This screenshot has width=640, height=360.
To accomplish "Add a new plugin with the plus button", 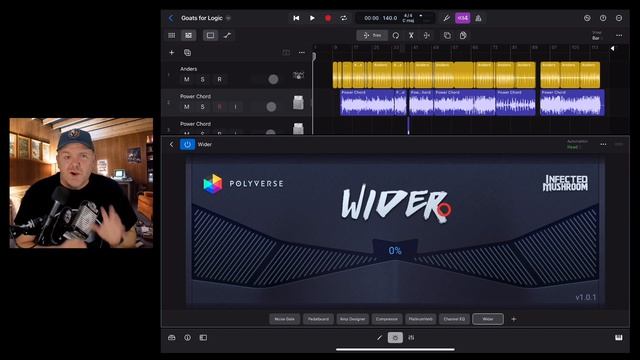I will coord(514,319).
